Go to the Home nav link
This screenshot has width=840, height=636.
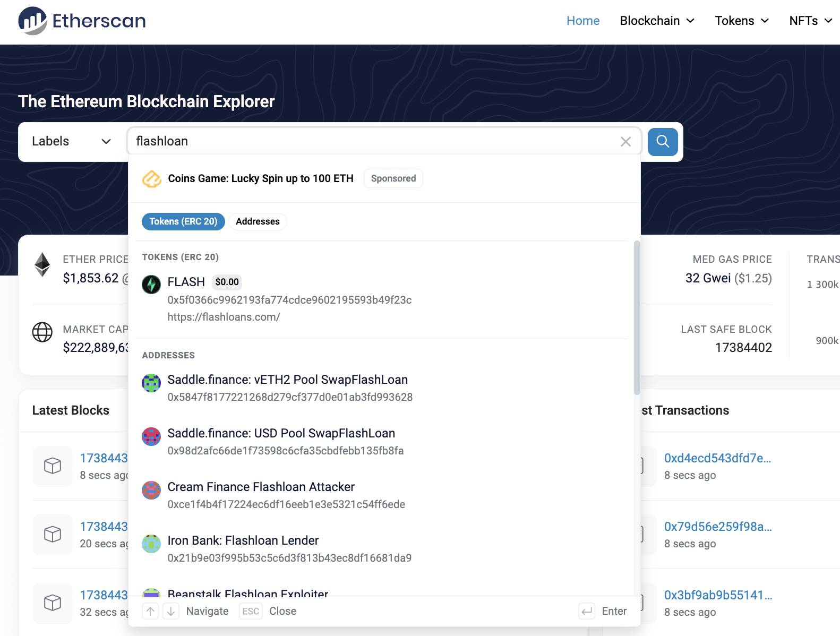(583, 21)
